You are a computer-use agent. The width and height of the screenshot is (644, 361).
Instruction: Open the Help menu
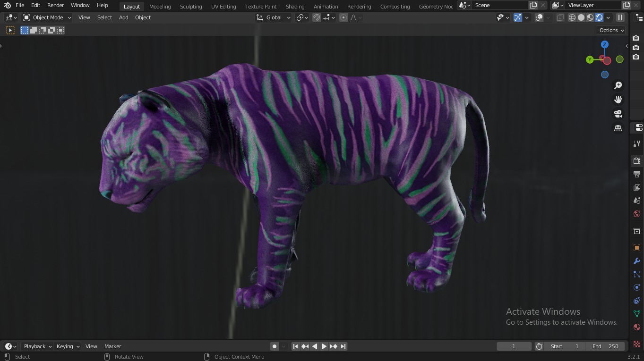pyautogui.click(x=102, y=5)
